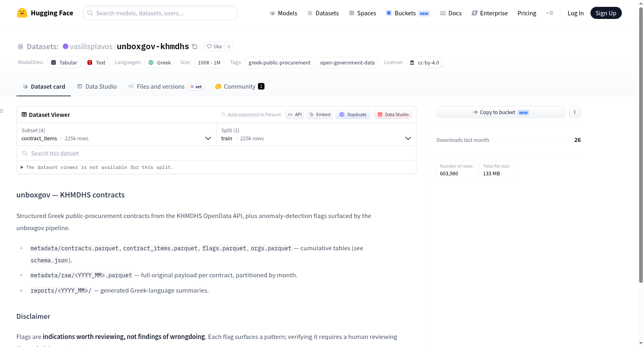This screenshot has width=644, height=347.
Task: Select the Text modality tag
Action: [96, 62]
